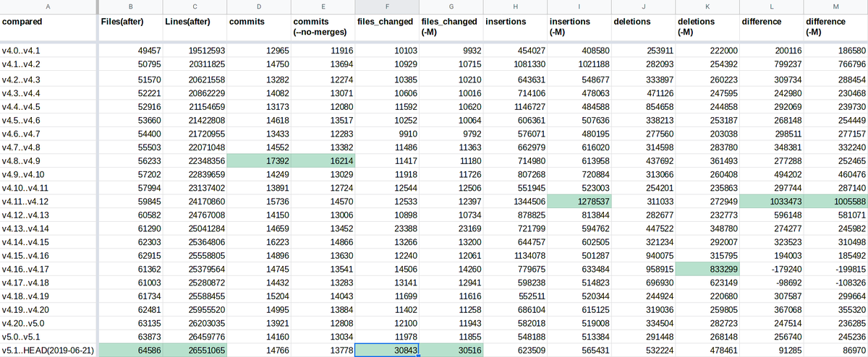Click the 'compared' header cell
Image resolution: width=868 pixels, height=357 pixels.
(48, 27)
